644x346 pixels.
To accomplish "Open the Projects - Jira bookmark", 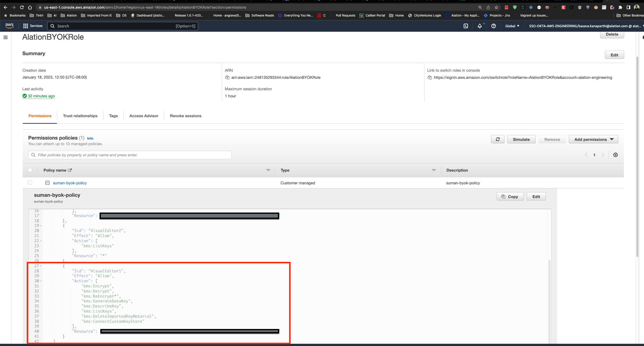I will tap(497, 16).
